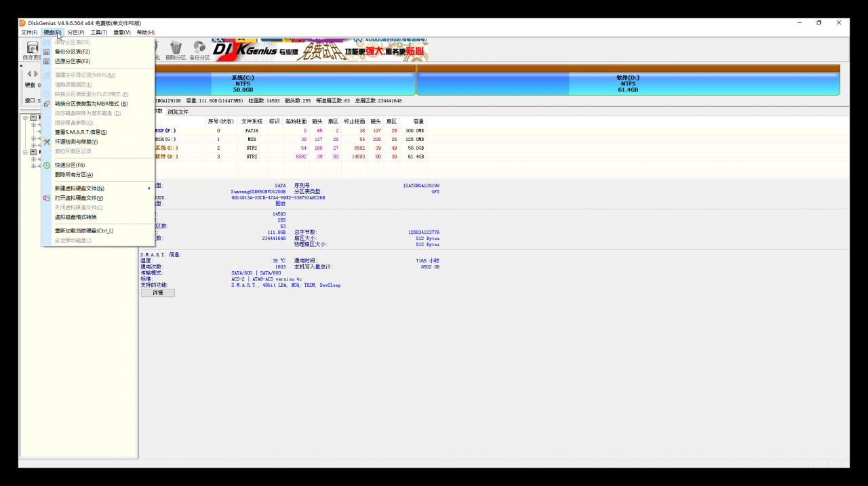Open the 分区(P) menu
This screenshot has height=486, width=868.
pyautogui.click(x=76, y=32)
